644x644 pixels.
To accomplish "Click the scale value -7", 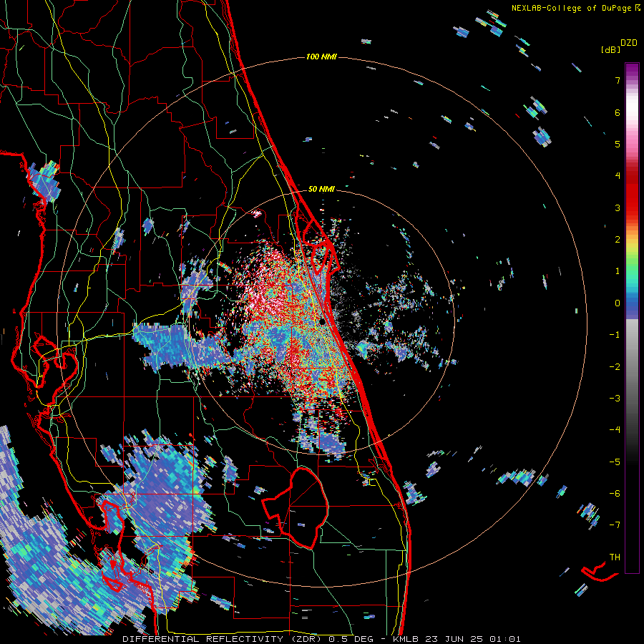I will point(615,525).
